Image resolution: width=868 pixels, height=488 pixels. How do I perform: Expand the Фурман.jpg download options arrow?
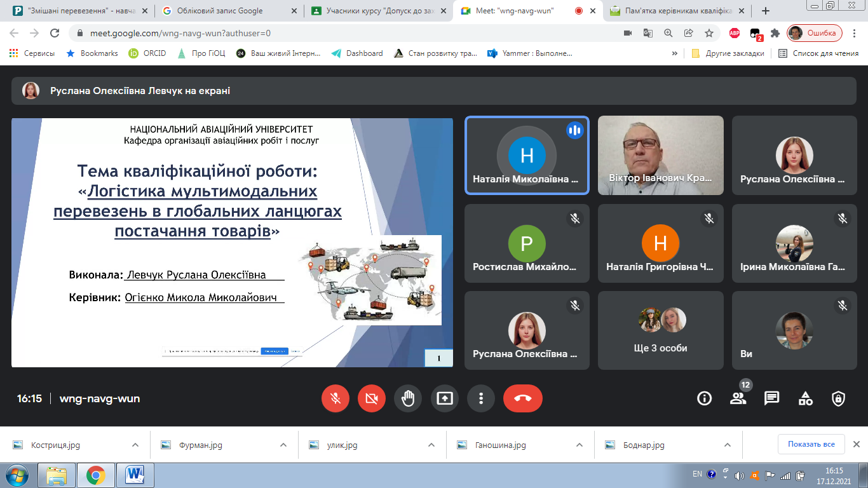click(x=283, y=445)
